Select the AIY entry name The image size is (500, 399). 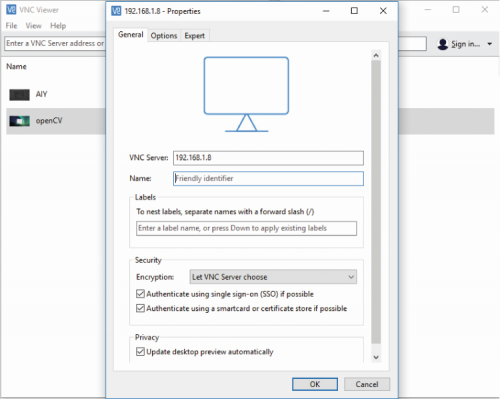point(42,94)
